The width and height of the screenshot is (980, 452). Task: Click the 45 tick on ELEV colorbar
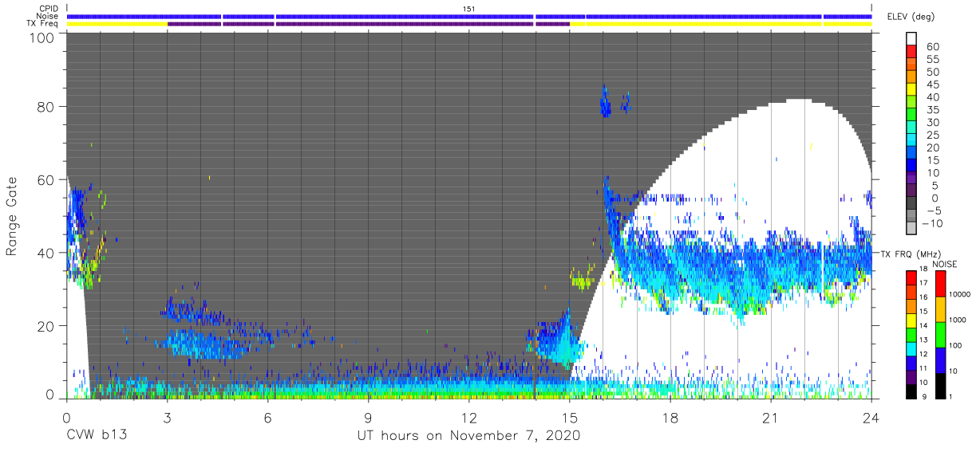click(x=933, y=85)
